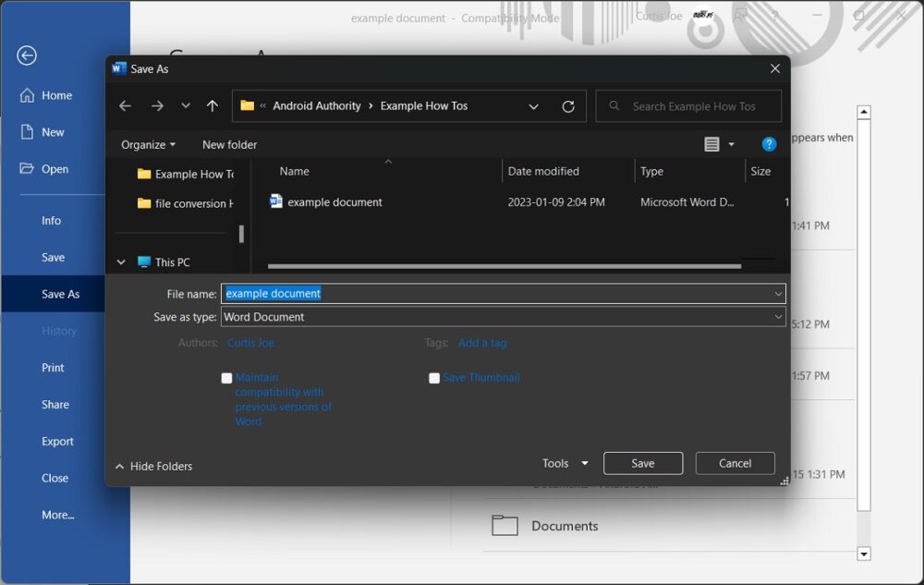Click the Cancel button
This screenshot has width=924, height=585.
735,463
